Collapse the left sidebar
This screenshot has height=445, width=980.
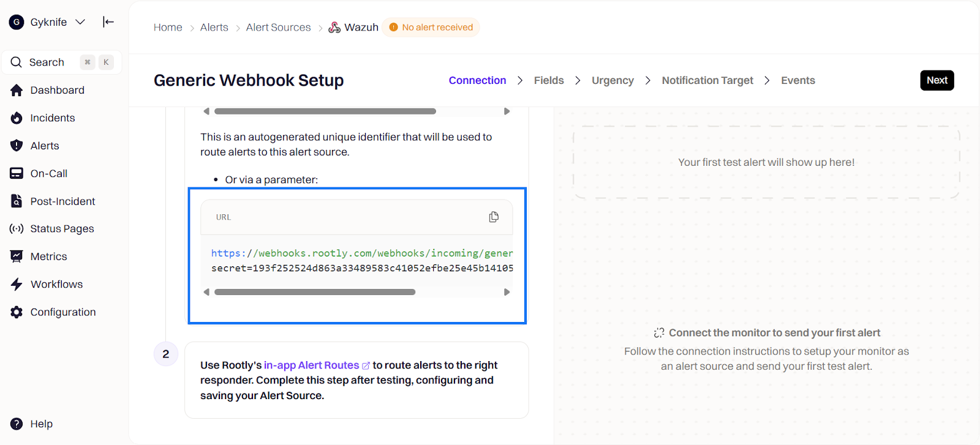tap(108, 21)
